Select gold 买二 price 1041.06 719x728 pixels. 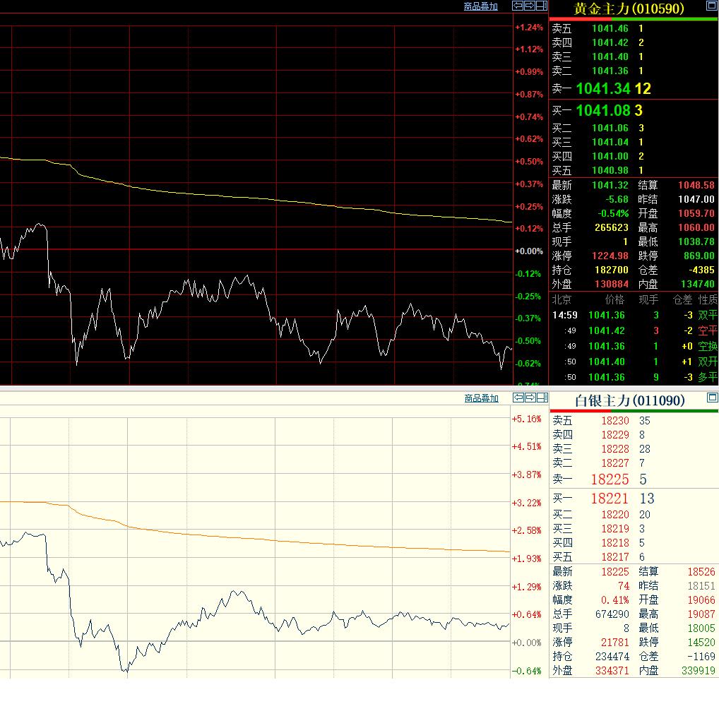point(610,128)
